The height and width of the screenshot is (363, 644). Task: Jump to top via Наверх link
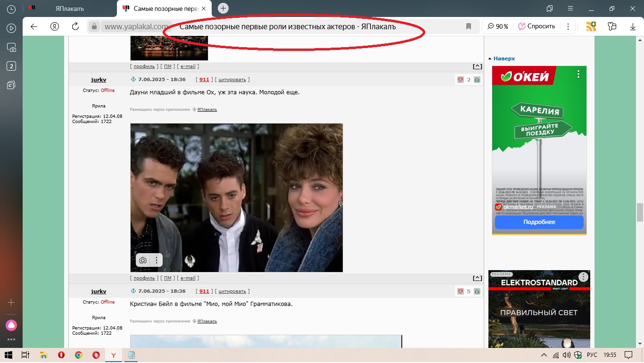point(504,58)
